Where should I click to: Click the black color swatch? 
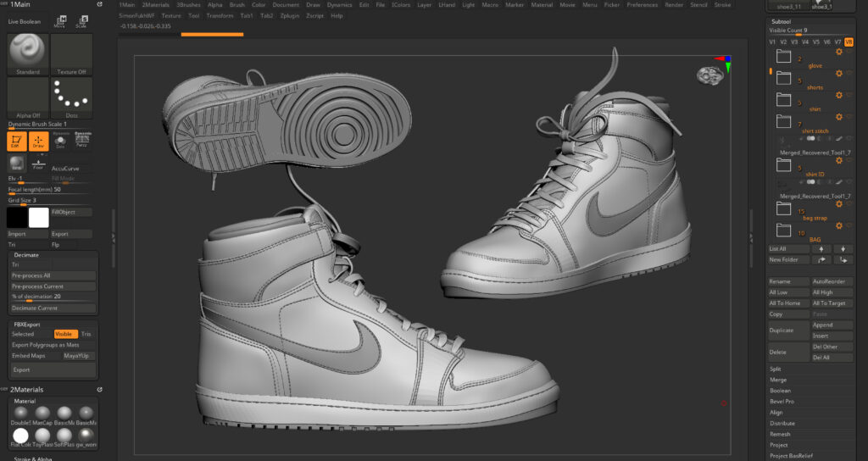17,218
